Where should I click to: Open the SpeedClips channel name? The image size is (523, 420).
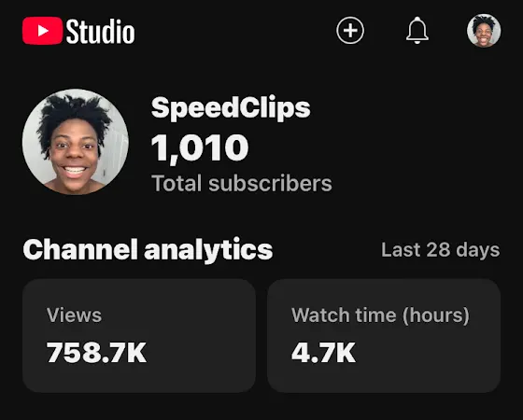231,108
